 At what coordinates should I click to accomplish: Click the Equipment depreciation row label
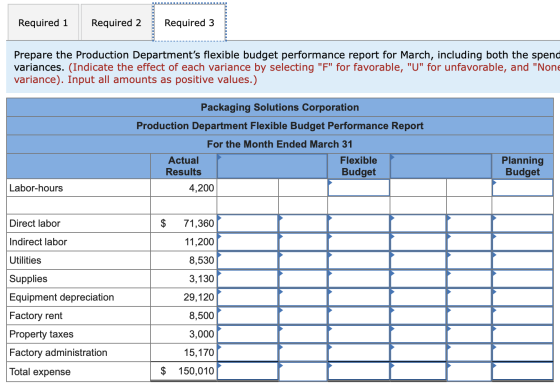(61, 297)
